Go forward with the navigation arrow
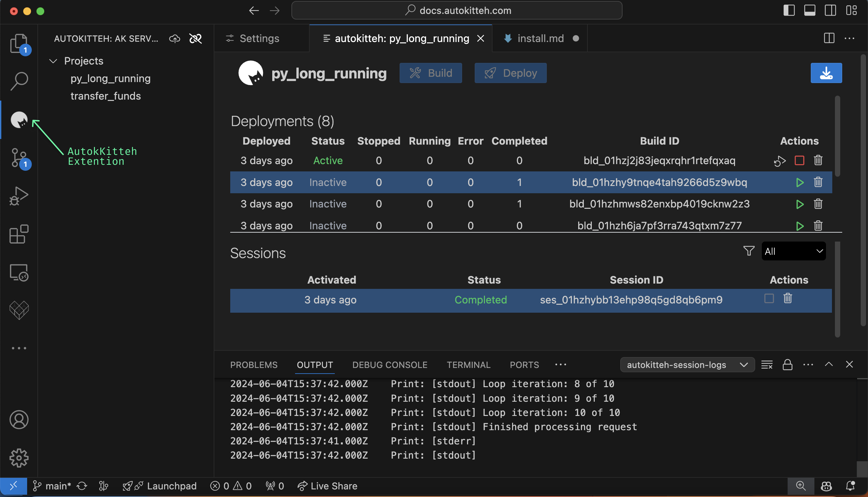Screen dimensions: 868x497 pyautogui.click(x=274, y=11)
